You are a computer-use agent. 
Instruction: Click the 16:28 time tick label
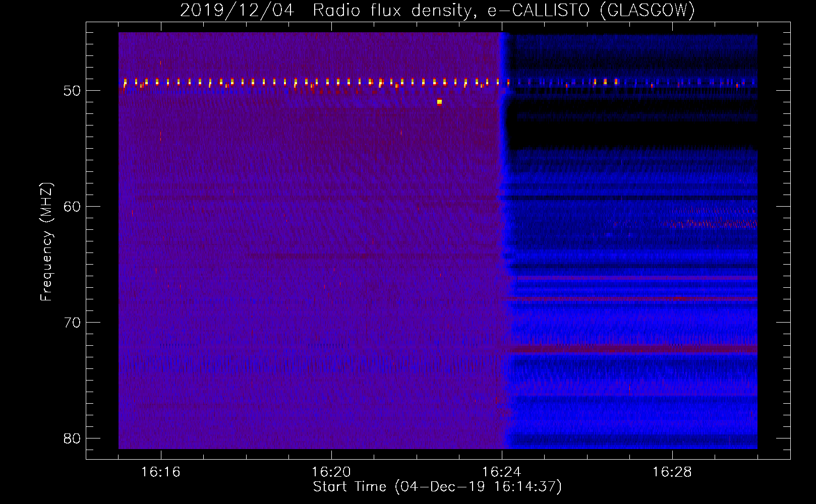[x=672, y=472]
